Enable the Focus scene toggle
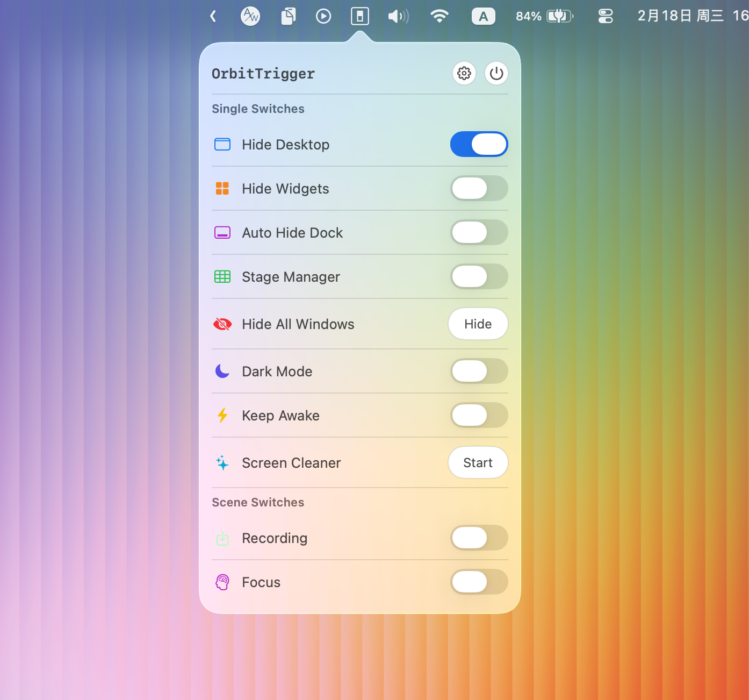Screen dimensions: 749x700 479,582
